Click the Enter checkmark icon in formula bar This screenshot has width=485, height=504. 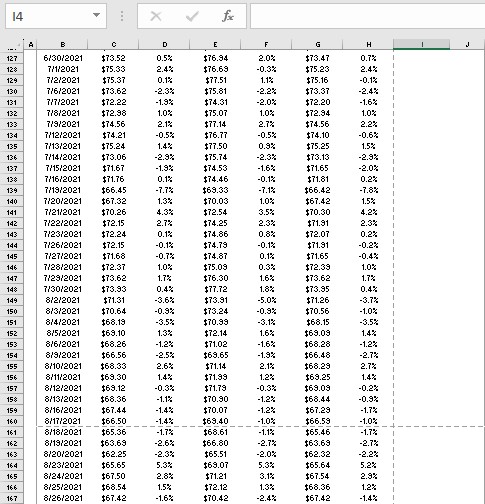pyautogui.click(x=192, y=16)
